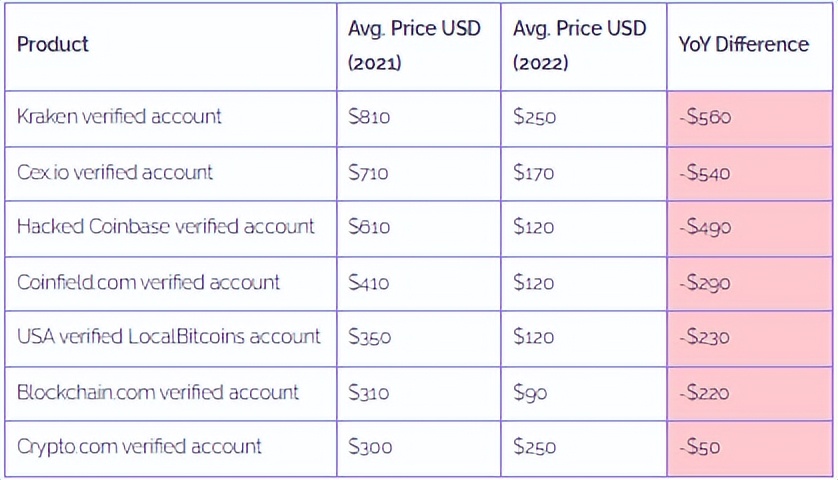Click the $90 Blockchain.com 2022 price
Viewport: 838px width, 480px height.
tap(530, 392)
